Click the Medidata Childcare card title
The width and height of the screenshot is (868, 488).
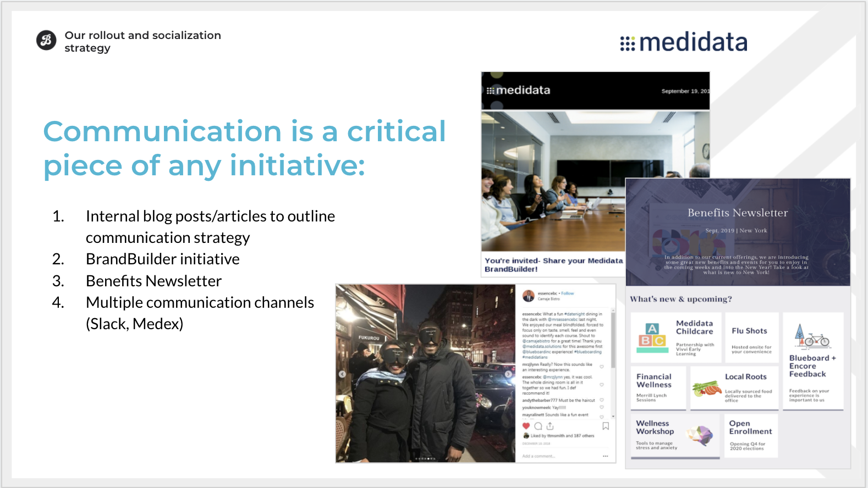point(694,328)
